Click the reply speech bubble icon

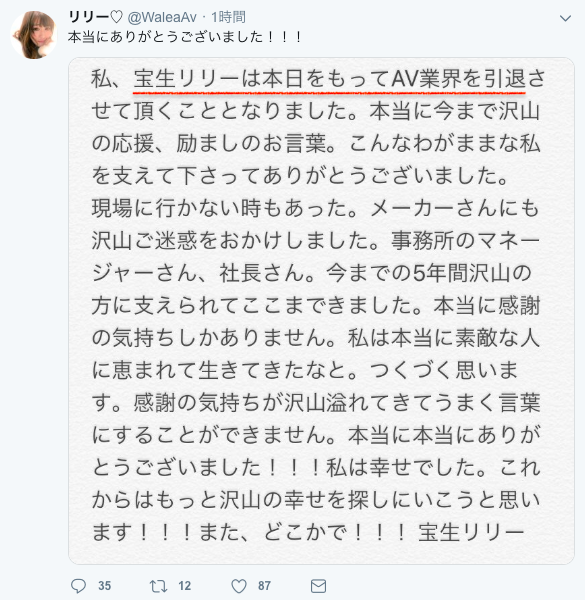point(78,586)
